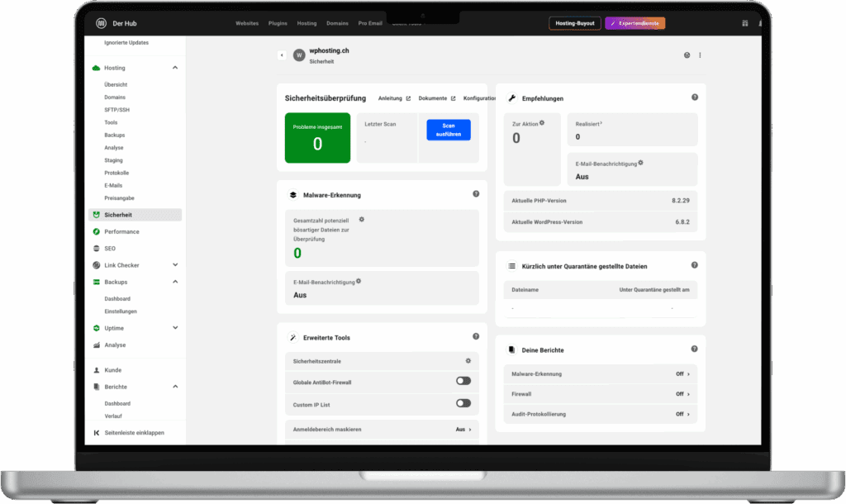
Task: Click the Uptime icon in the sidebar
Action: tap(97, 327)
